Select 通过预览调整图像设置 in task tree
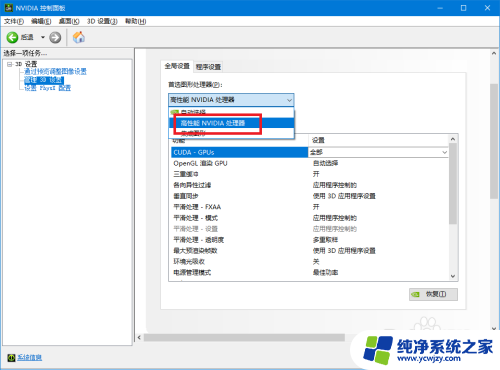The height and width of the screenshot is (370, 500). coord(55,72)
